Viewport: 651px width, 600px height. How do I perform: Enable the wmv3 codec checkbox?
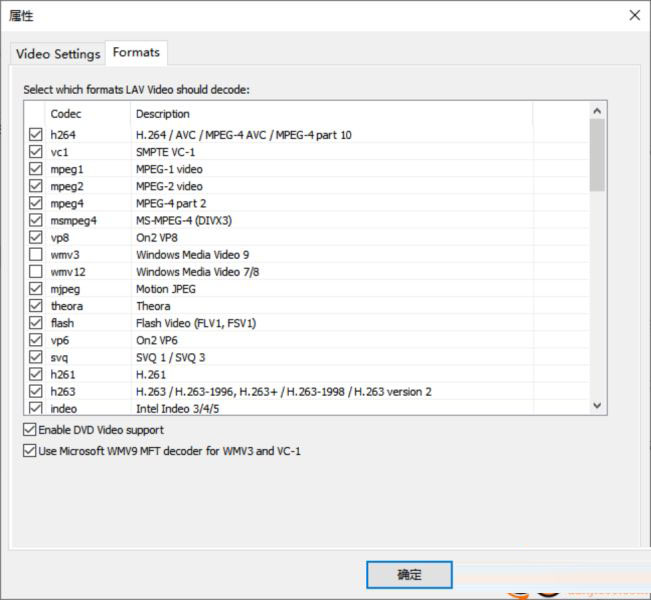click(x=36, y=254)
